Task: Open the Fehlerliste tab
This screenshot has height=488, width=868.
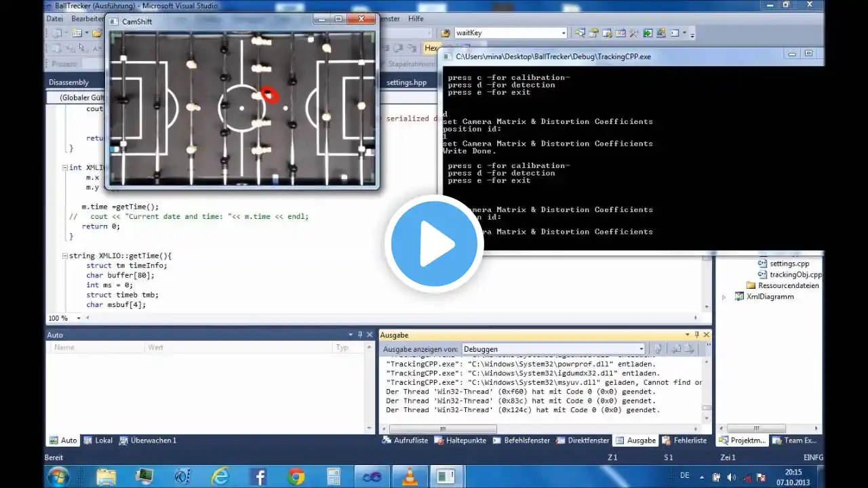Action: click(x=685, y=441)
